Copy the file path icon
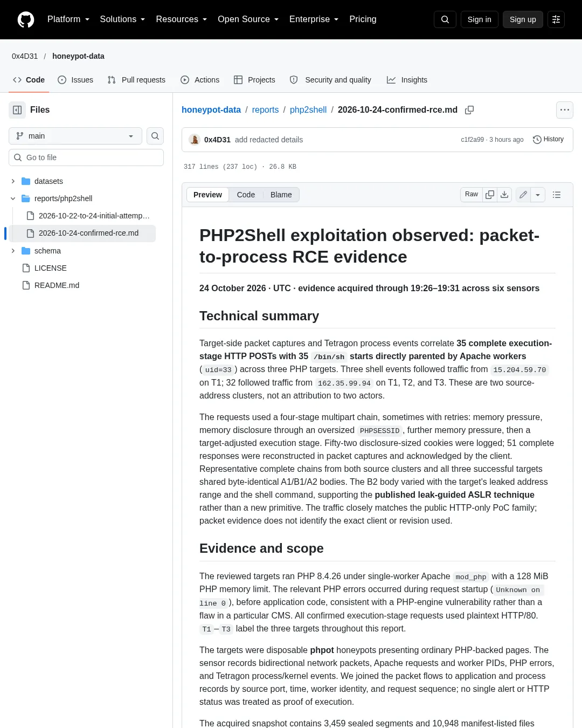Image resolution: width=582 pixels, height=728 pixels. [469, 110]
